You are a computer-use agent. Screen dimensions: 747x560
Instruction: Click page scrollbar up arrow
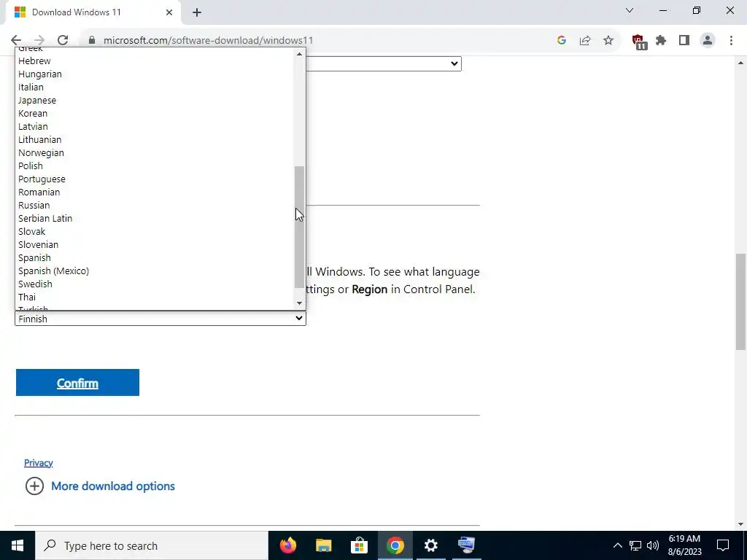click(740, 63)
